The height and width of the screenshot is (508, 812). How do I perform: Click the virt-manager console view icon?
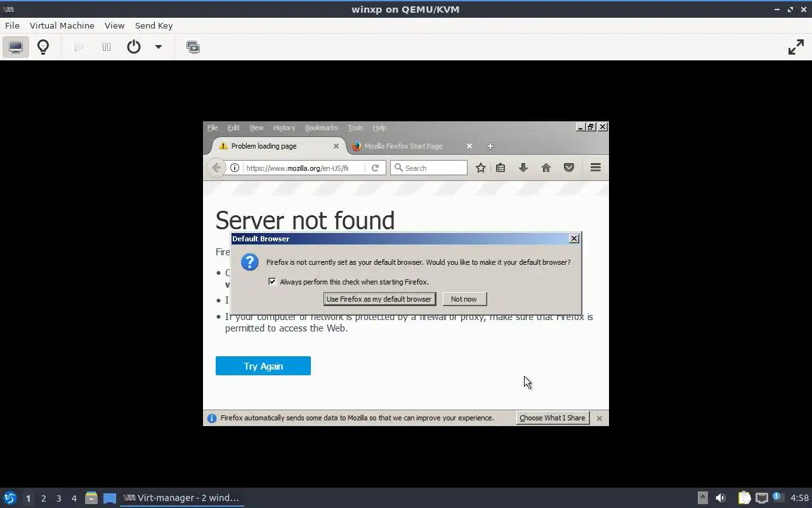(x=16, y=47)
